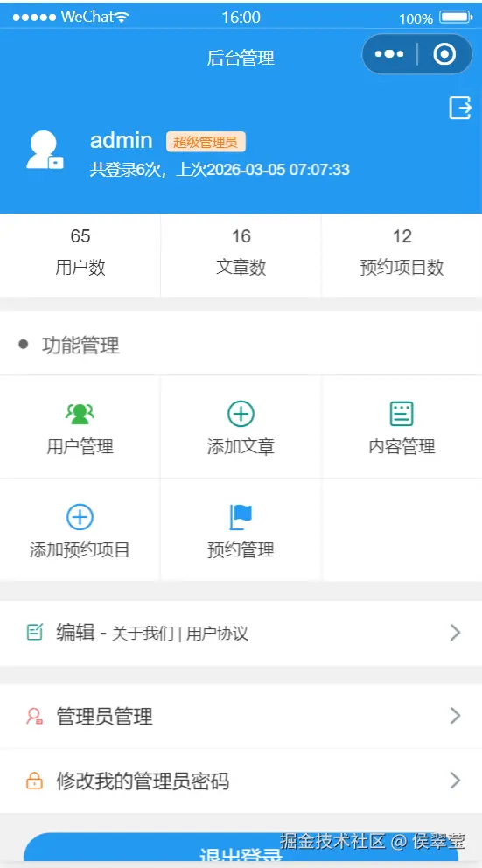Image resolution: width=482 pixels, height=868 pixels.
Task: Tap the 预约项目数 stat label
Action: click(x=402, y=268)
